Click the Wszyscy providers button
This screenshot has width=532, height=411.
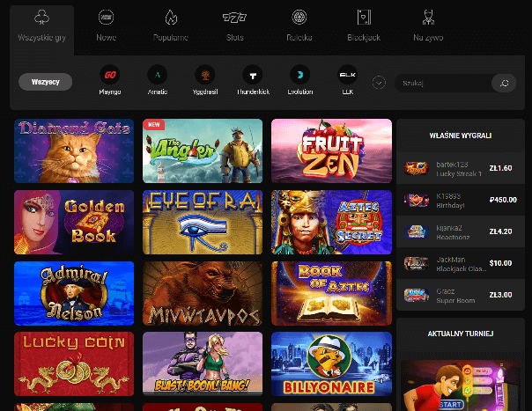46,82
